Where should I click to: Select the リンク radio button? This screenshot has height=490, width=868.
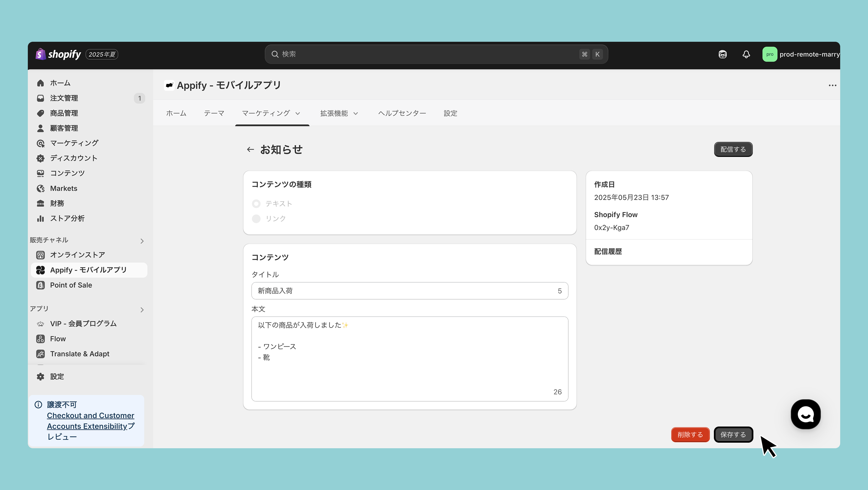point(256,219)
